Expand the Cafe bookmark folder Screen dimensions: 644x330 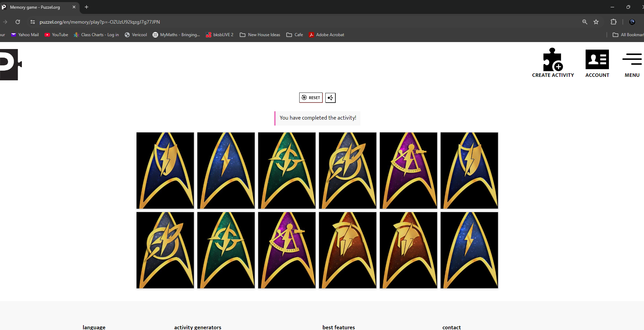[x=295, y=35]
